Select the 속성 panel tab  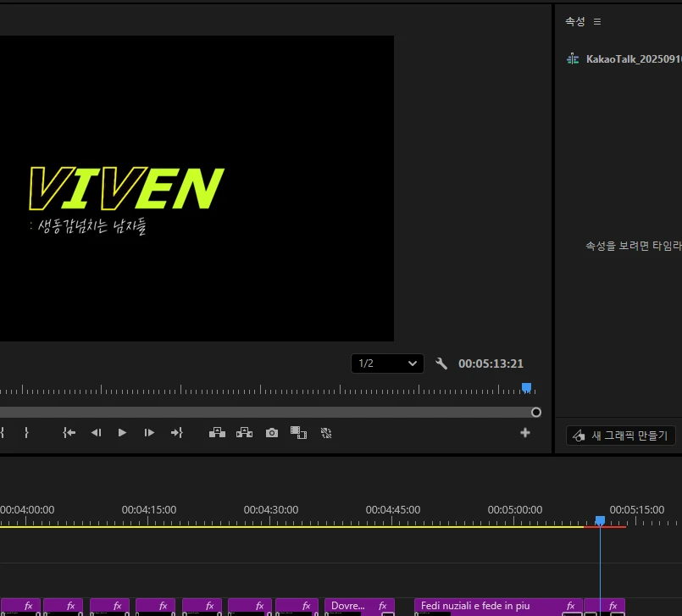tap(575, 21)
